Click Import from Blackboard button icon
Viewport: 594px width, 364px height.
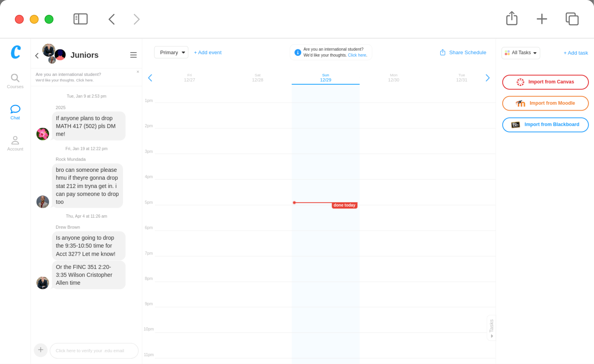516,124
